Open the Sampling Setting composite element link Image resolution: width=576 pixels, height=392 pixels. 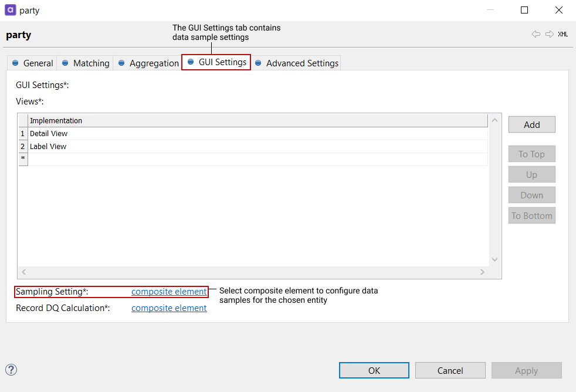(x=169, y=292)
